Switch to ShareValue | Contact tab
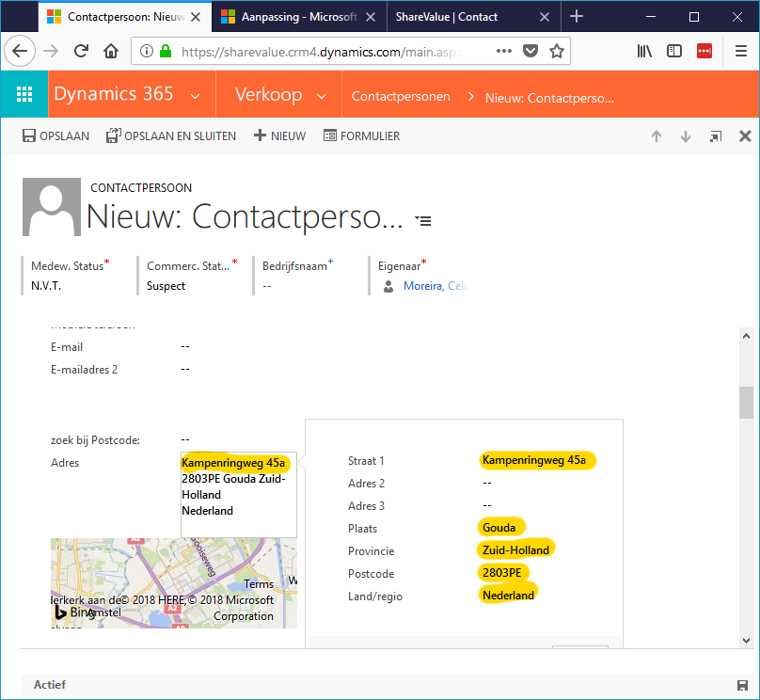Image resolution: width=760 pixels, height=700 pixels. [474, 17]
